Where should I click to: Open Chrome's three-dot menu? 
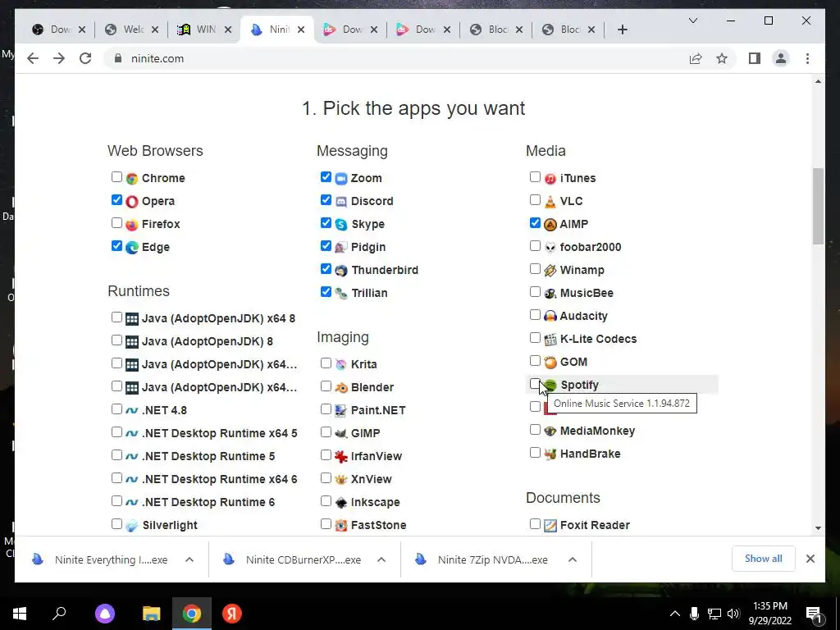tap(807, 58)
